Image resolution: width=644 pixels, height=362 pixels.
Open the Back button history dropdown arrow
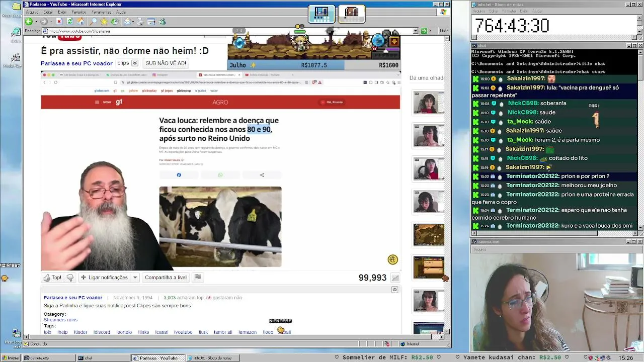click(x=35, y=22)
